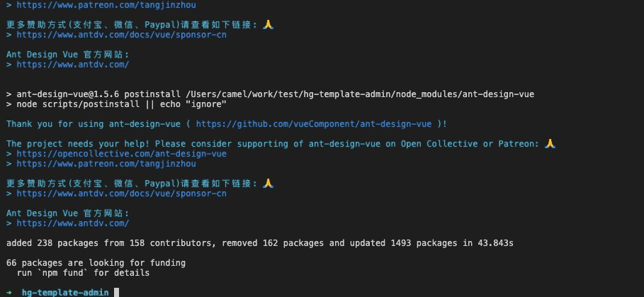The width and height of the screenshot is (644, 297).
Task: Click the 66 packages looking for funding line
Action: pyautogui.click(x=96, y=263)
